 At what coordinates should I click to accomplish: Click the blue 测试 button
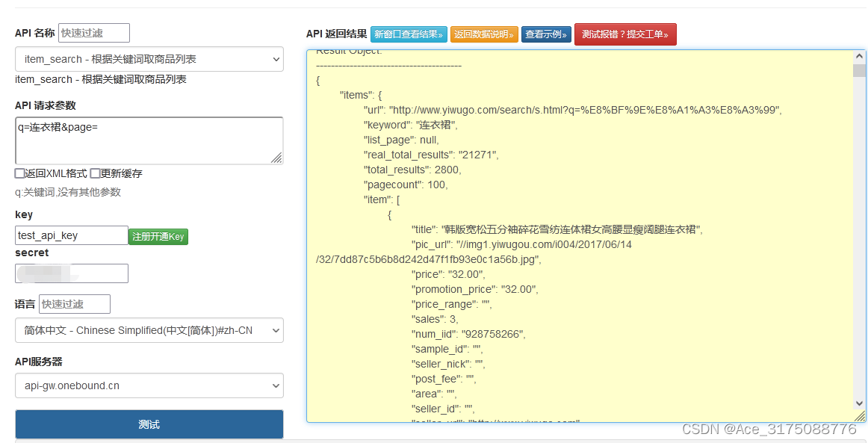(149, 425)
